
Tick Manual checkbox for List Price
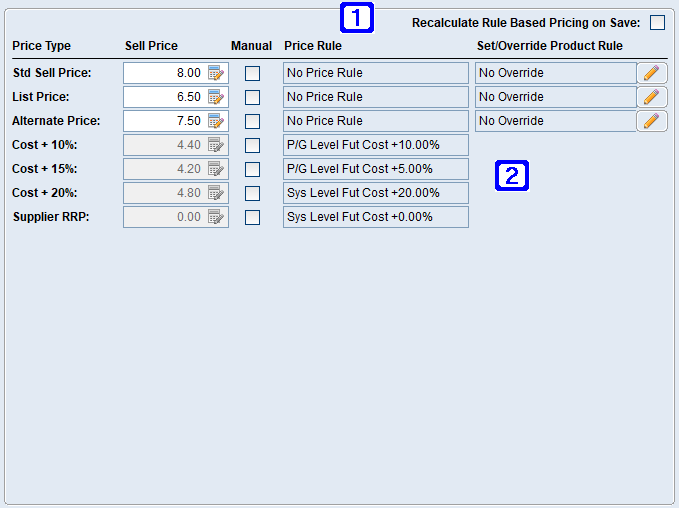(x=252, y=97)
